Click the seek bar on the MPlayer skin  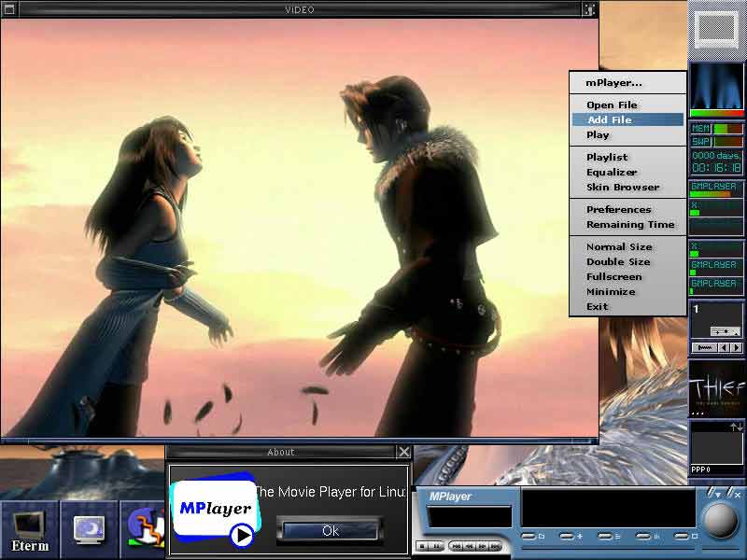pos(607,547)
